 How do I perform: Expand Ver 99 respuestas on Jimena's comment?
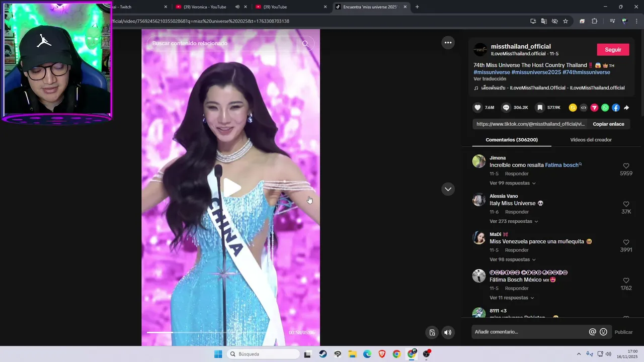(x=513, y=183)
